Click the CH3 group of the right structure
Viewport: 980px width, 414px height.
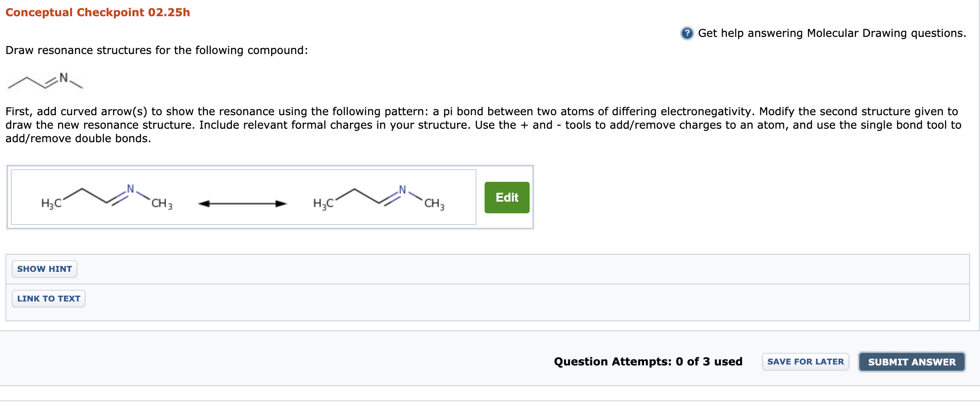coord(435,204)
